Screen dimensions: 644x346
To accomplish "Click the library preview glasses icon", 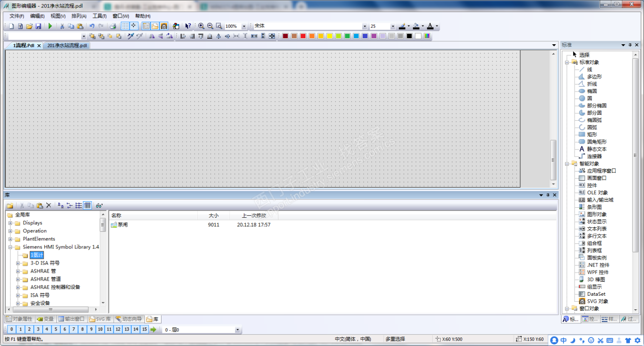I will (100, 205).
